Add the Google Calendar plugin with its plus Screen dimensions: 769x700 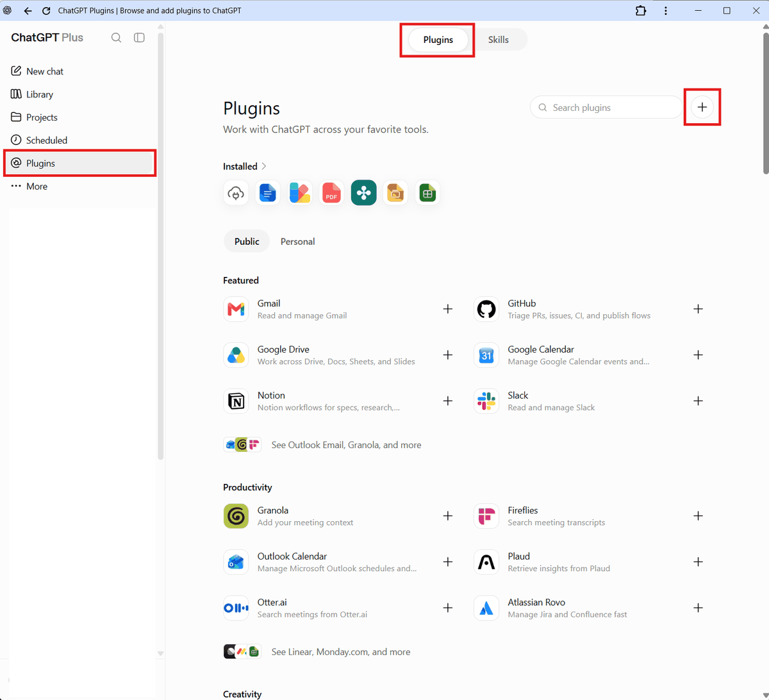[699, 355]
